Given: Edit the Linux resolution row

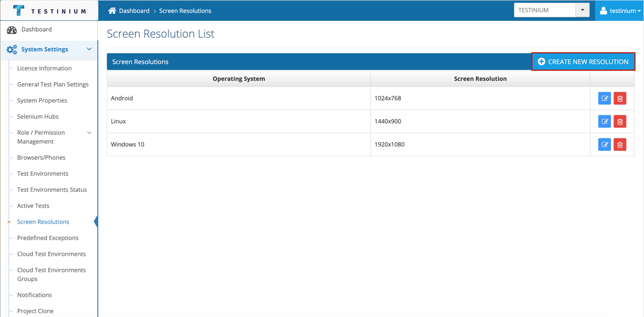Looking at the screenshot, I should click(x=605, y=122).
